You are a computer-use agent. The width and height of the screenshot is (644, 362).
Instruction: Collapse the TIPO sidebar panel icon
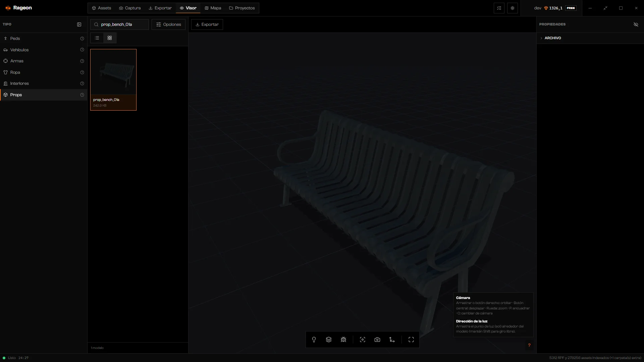tap(79, 24)
